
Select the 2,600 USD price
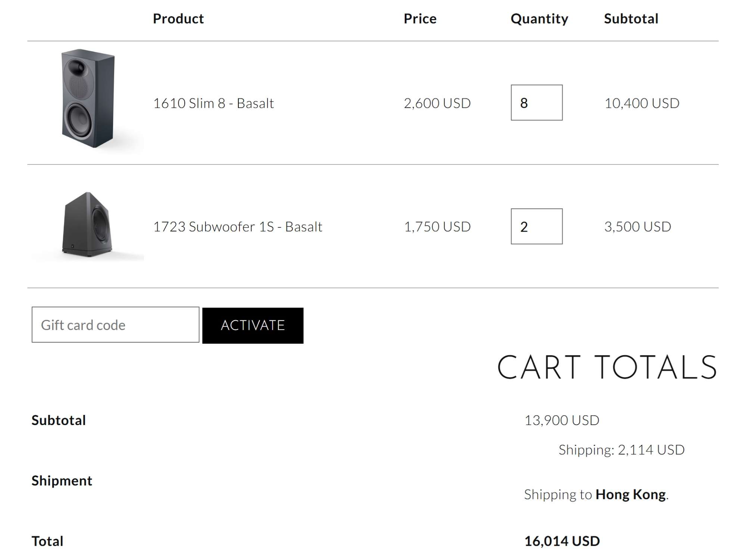(437, 103)
